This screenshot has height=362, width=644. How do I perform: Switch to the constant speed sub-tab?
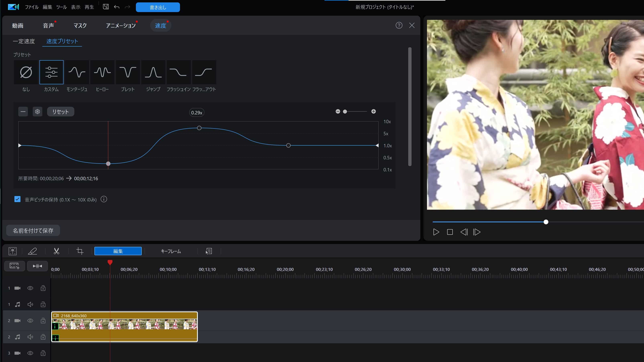[x=24, y=41]
